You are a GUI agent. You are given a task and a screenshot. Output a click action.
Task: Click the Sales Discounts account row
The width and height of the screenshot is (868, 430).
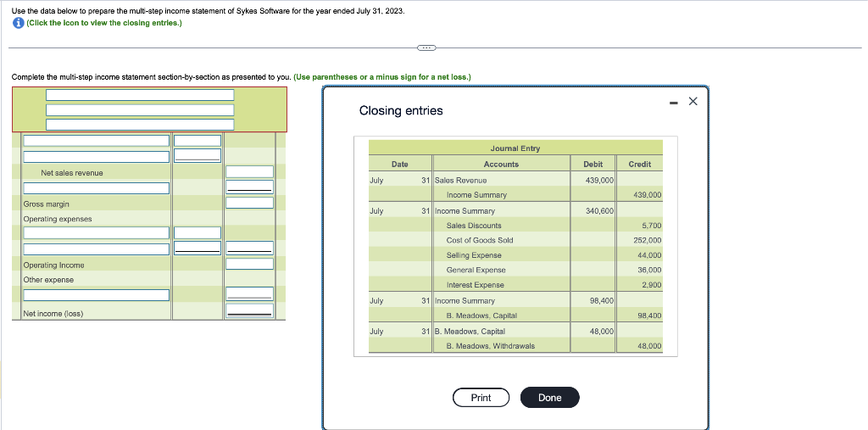click(474, 226)
